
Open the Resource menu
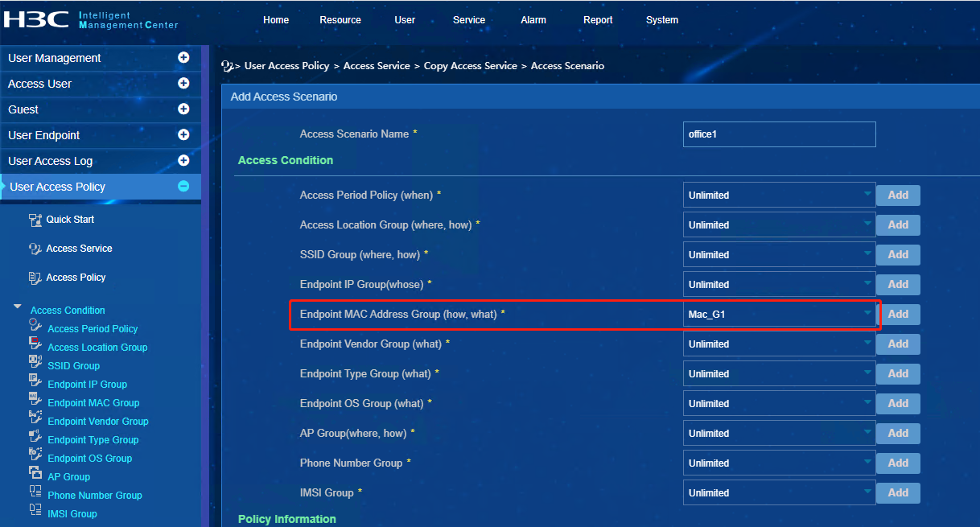coord(340,20)
